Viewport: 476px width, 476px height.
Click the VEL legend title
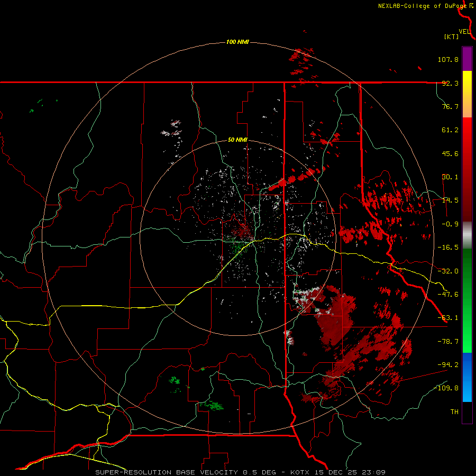pyautogui.click(x=464, y=32)
